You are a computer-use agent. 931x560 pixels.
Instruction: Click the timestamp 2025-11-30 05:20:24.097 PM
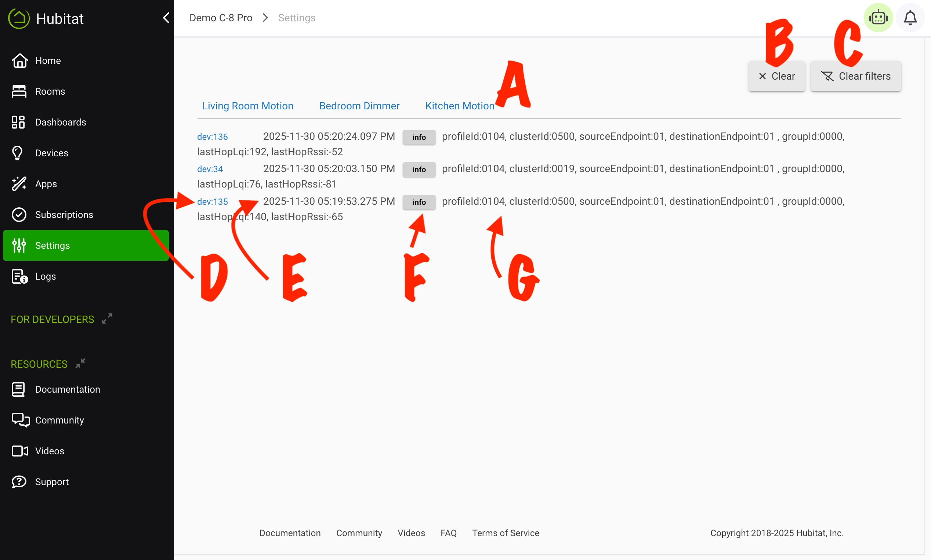329,136
